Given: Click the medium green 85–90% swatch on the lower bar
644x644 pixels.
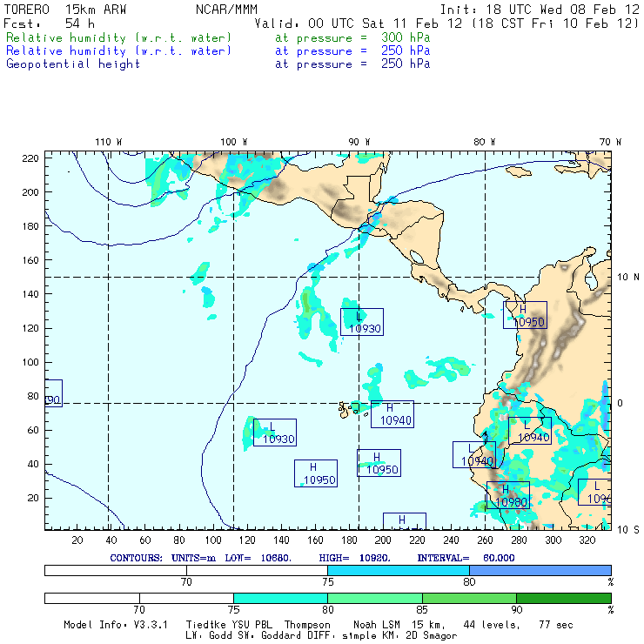Looking at the screenshot, I should pos(469,599).
